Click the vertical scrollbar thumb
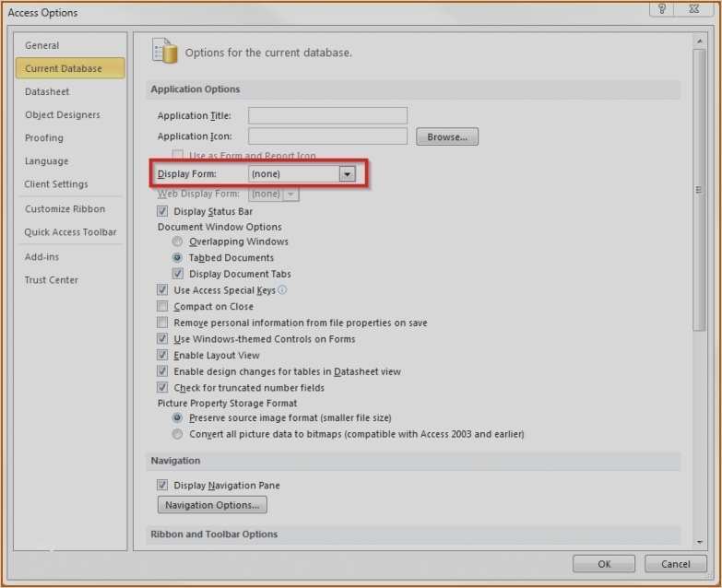The height and width of the screenshot is (588, 722). click(699, 190)
